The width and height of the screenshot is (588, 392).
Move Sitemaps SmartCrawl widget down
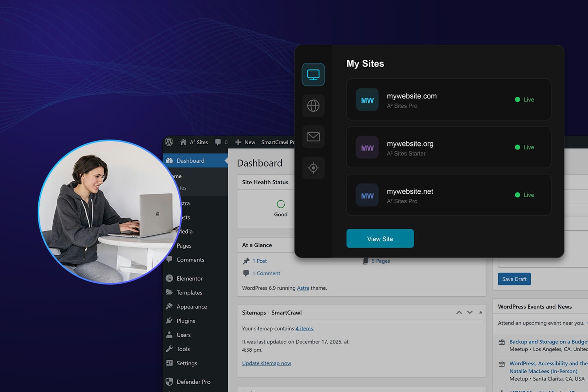click(470, 312)
